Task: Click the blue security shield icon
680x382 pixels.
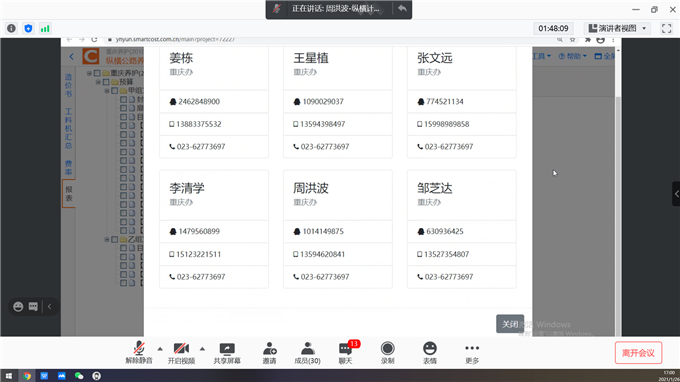Action: pyautogui.click(x=28, y=29)
